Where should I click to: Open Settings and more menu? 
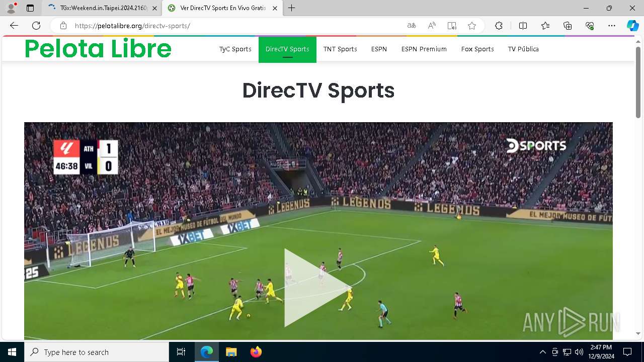(x=612, y=26)
